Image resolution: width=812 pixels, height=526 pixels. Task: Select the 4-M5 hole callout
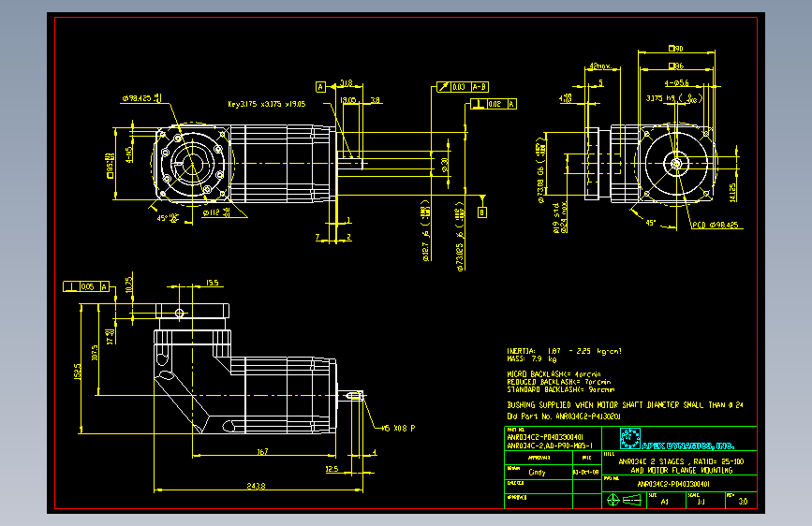pos(129,154)
